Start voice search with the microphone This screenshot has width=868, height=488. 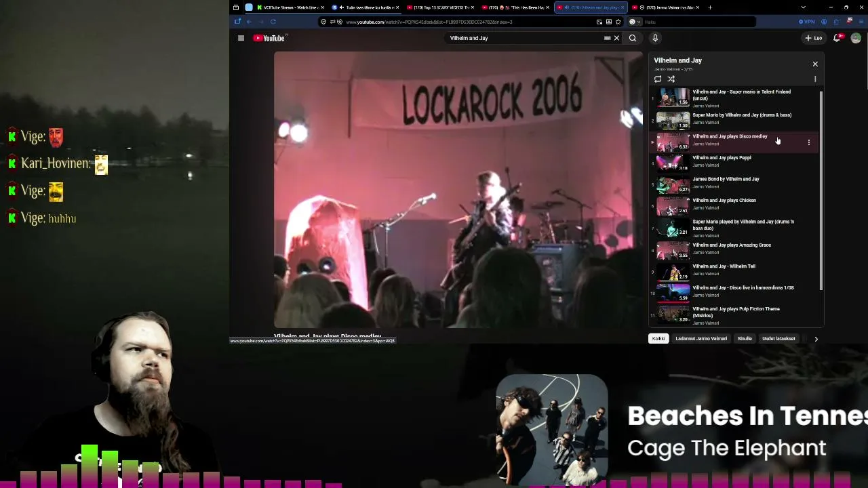click(655, 38)
